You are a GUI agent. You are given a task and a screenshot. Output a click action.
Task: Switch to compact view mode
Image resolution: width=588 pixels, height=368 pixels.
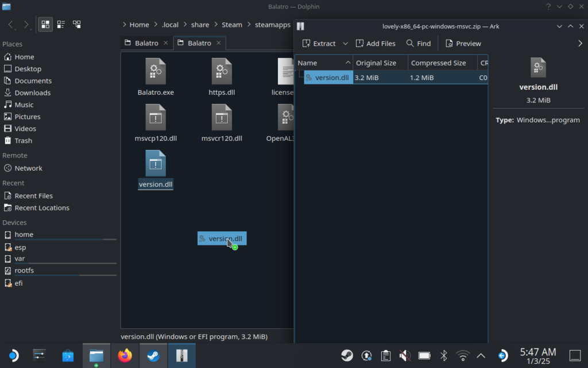(x=61, y=24)
